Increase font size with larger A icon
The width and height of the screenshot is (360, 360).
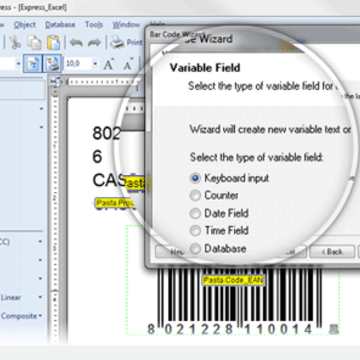pyautogui.click(x=109, y=64)
